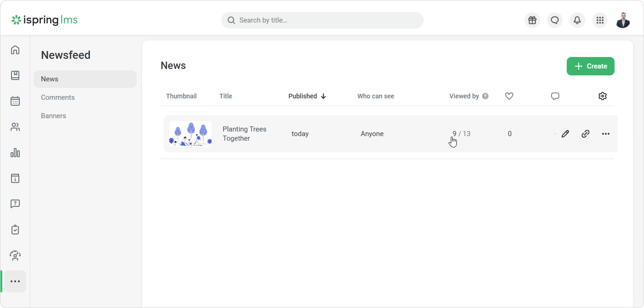
Task: Switch to Comments section
Action: coord(58,97)
